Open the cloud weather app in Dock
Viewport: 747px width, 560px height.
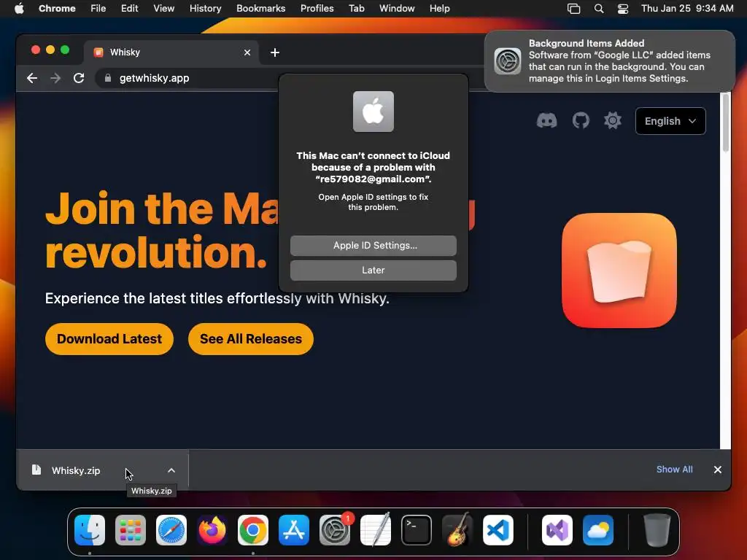598,530
